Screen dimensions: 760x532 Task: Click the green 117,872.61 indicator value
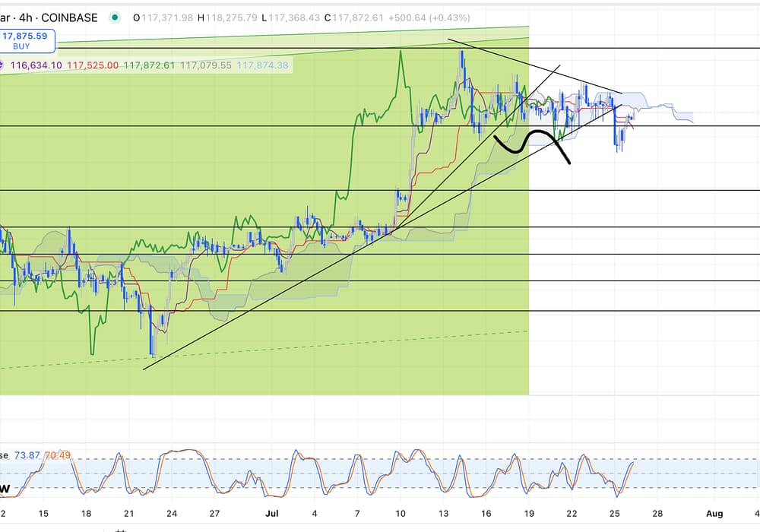click(149, 66)
